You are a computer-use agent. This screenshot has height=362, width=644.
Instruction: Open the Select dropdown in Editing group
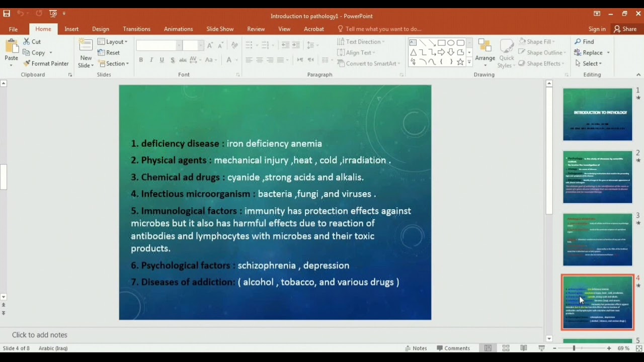click(588, 63)
